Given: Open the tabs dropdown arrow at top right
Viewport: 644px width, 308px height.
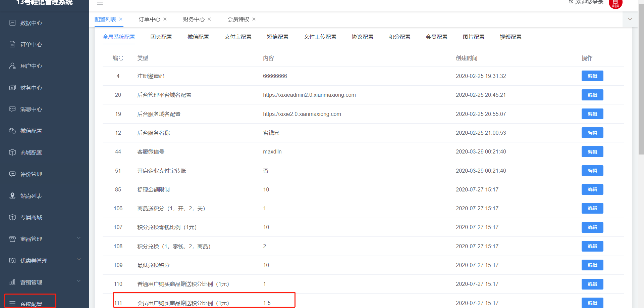Looking at the screenshot, I should pyautogui.click(x=630, y=19).
